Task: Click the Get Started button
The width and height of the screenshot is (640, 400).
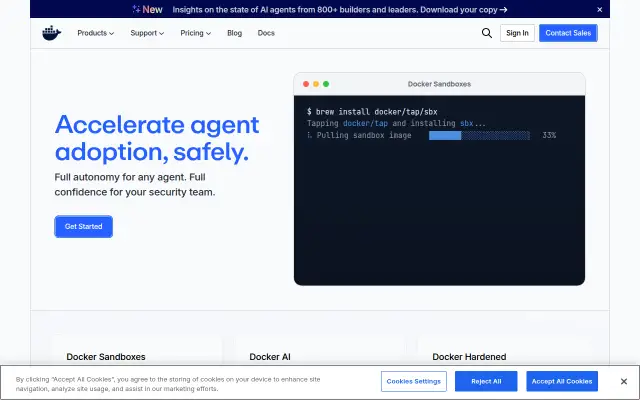Action: pyautogui.click(x=84, y=227)
